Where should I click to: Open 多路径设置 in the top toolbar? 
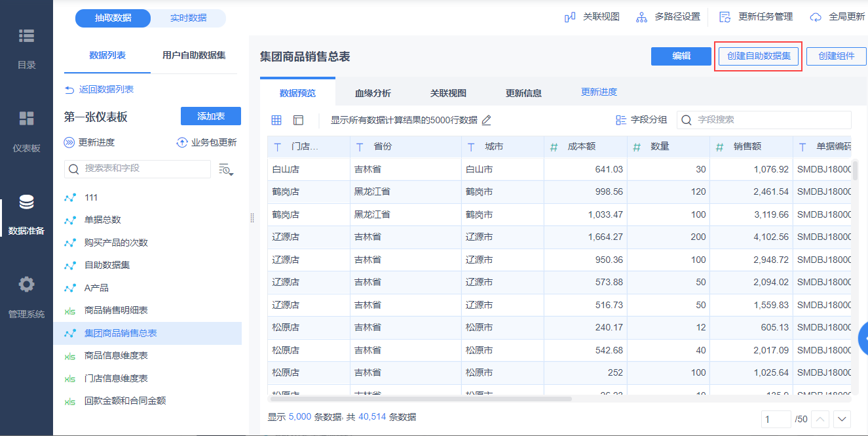click(x=668, y=17)
